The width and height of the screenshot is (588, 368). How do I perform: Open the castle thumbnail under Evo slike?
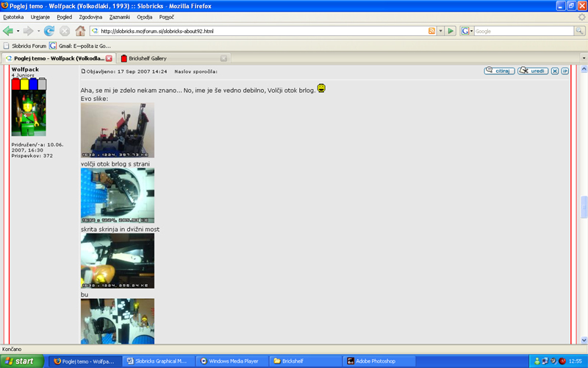[x=118, y=130]
